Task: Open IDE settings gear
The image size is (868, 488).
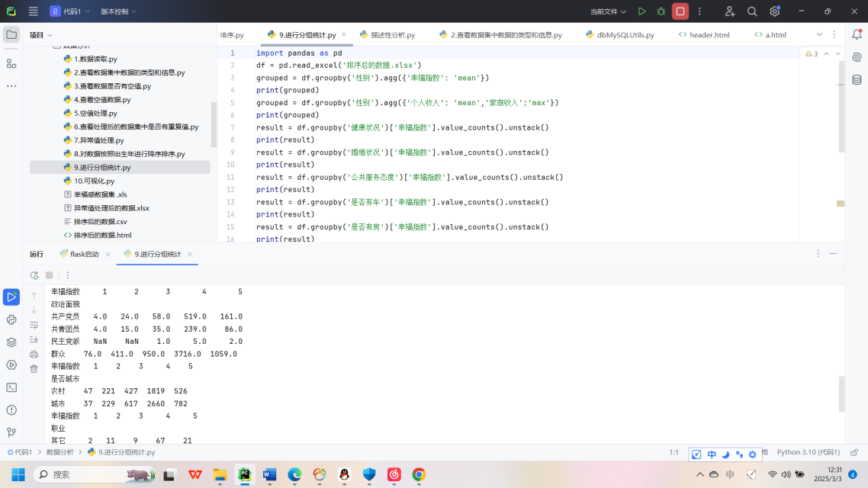Action: pyautogui.click(x=774, y=11)
